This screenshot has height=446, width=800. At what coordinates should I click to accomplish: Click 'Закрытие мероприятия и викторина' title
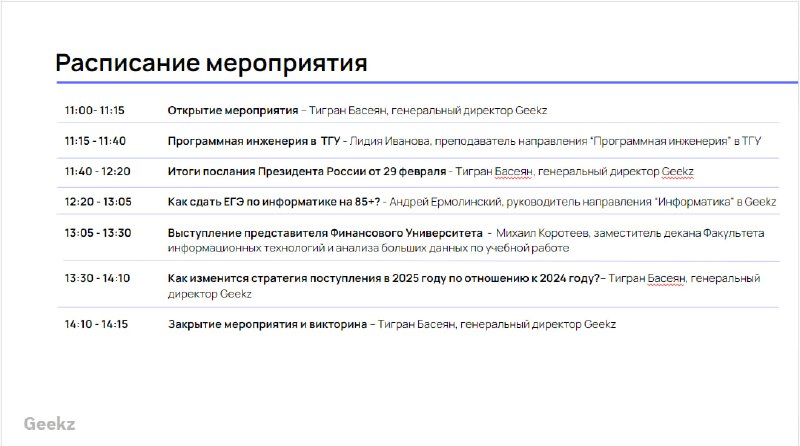(x=267, y=325)
